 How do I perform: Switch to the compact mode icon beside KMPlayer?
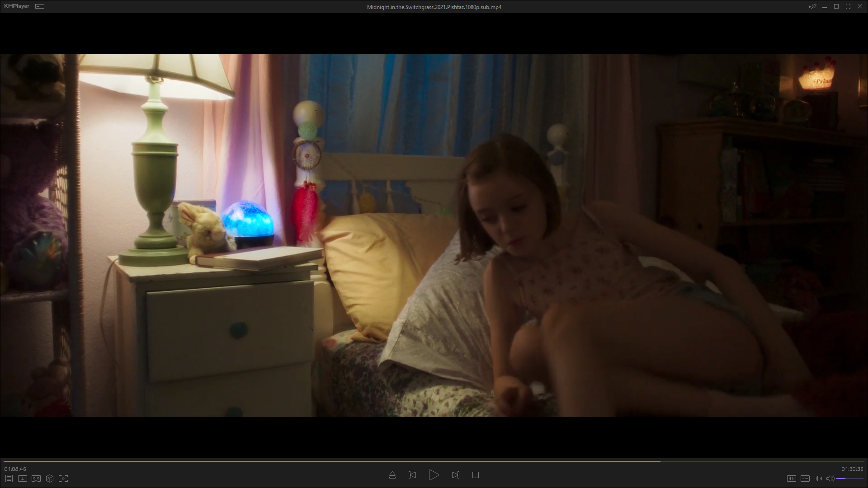click(40, 6)
